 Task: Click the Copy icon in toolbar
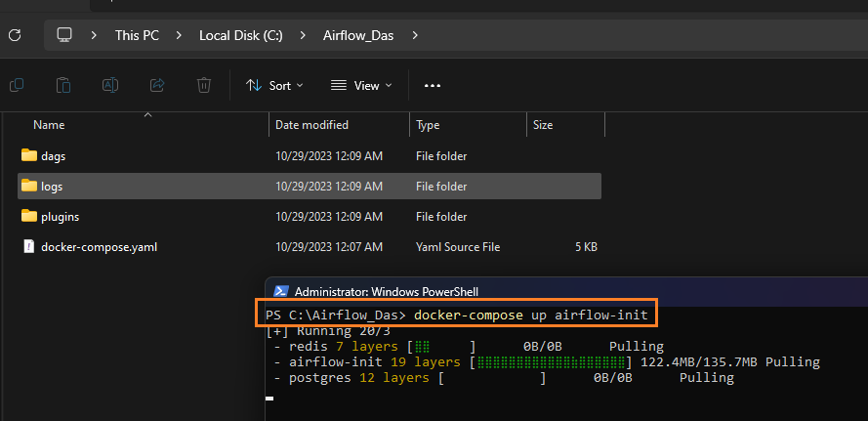[17, 85]
